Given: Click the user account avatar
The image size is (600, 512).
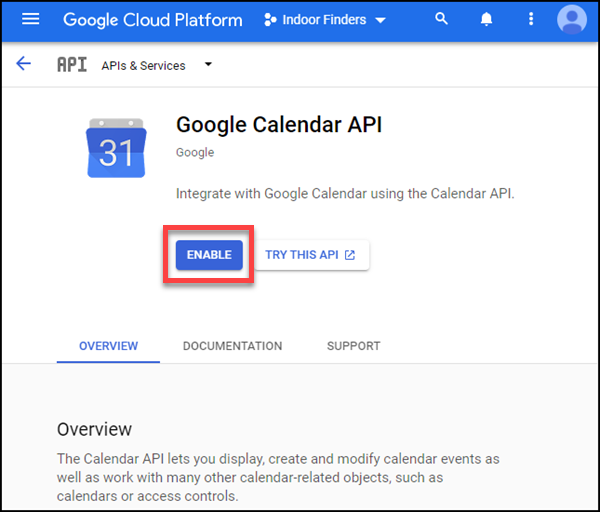Looking at the screenshot, I should (572, 20).
